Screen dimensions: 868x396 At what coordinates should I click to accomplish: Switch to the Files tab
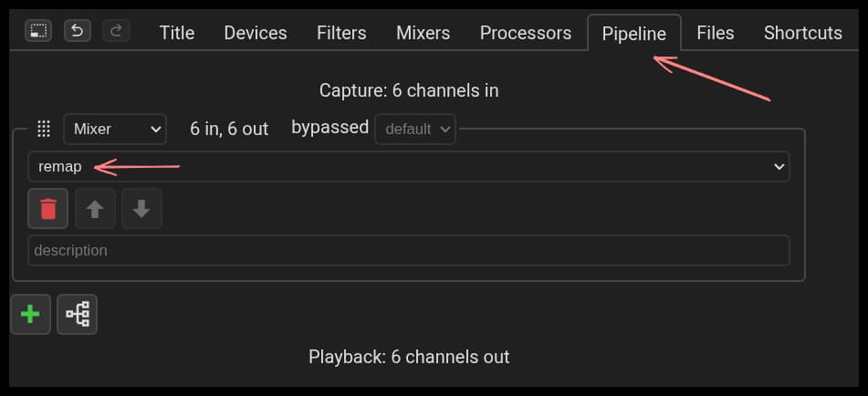point(715,33)
